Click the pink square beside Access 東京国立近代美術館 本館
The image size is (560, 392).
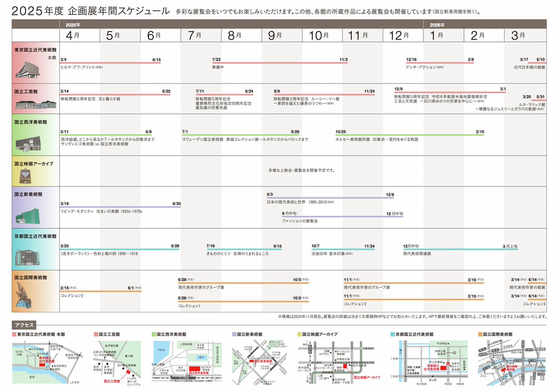click(14, 334)
